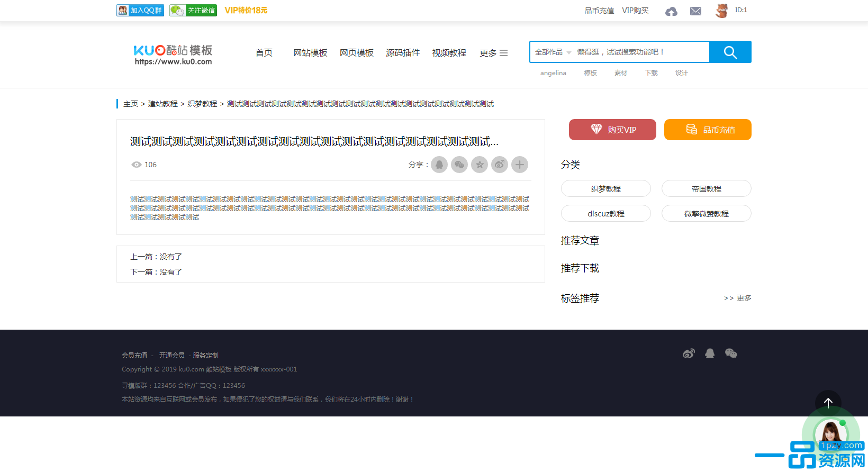Click the footer WeChat icon
The width and height of the screenshot is (868, 472).
click(731, 353)
